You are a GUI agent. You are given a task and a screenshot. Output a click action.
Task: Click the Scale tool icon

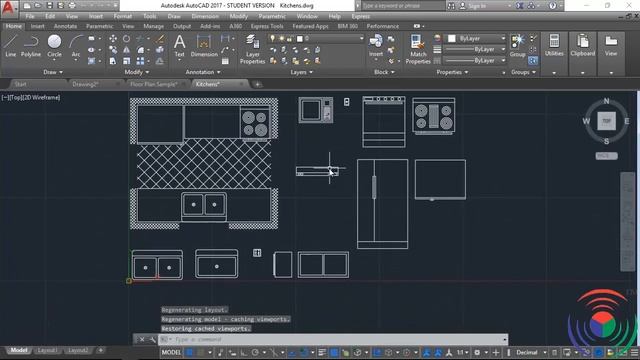(x=127, y=61)
